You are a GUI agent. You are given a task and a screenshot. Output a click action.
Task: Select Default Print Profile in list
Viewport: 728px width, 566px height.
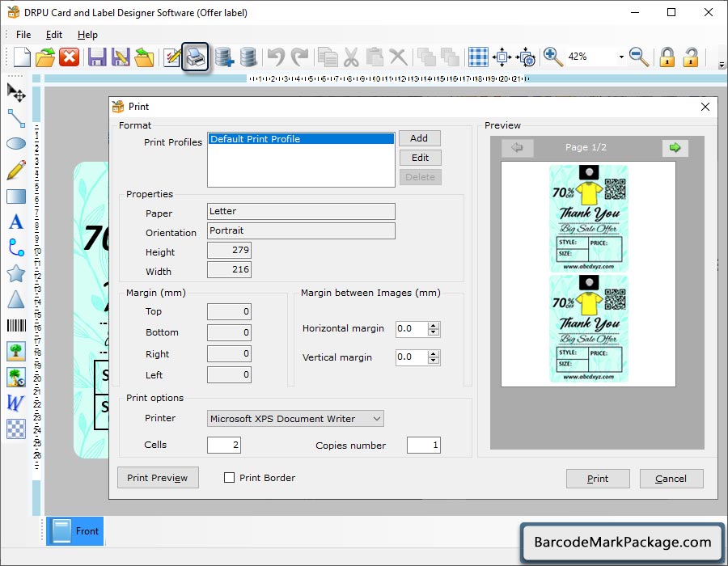[x=301, y=139]
